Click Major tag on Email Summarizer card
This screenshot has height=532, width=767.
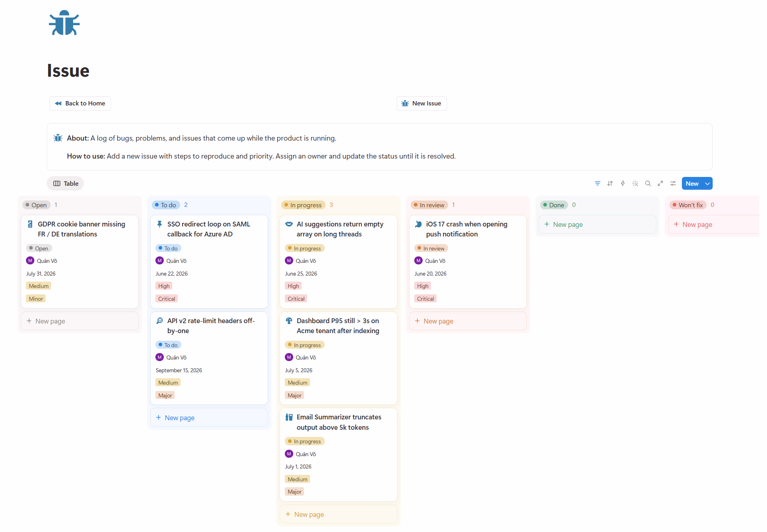(x=294, y=492)
